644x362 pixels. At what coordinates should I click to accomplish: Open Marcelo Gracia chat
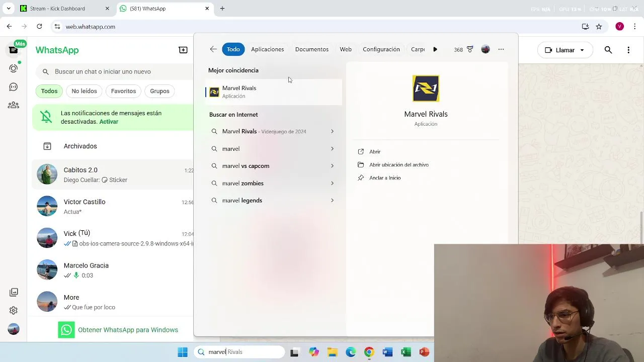pyautogui.click(x=113, y=270)
